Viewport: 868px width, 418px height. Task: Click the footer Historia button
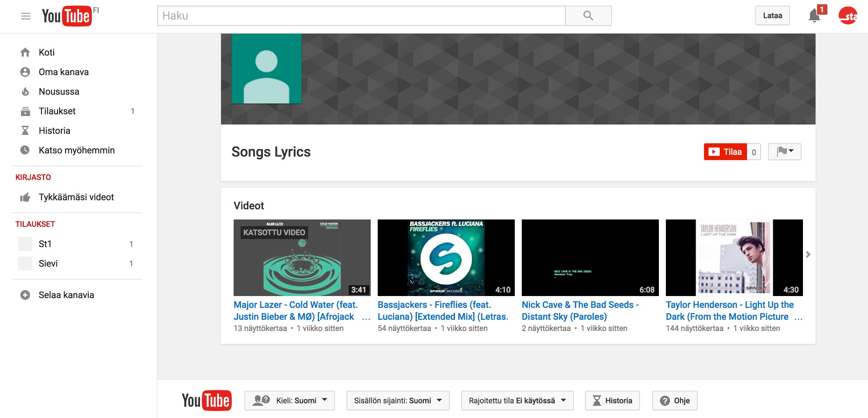point(612,401)
